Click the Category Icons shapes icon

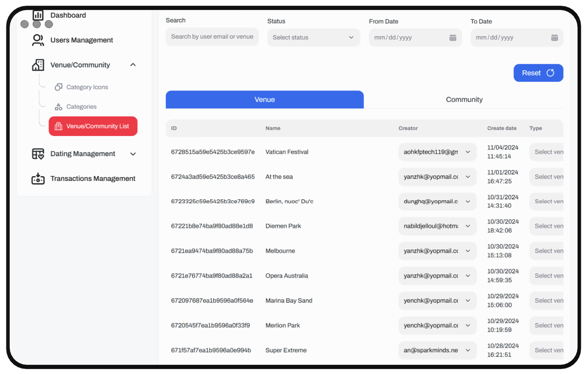click(x=58, y=87)
